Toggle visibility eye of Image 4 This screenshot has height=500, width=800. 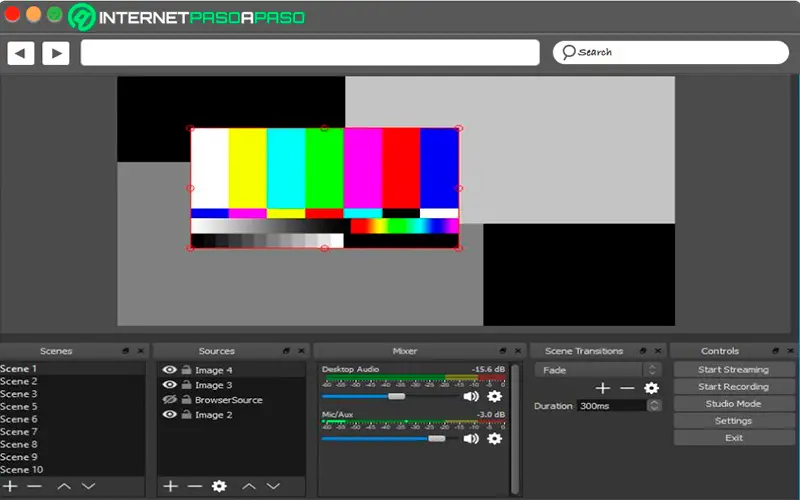point(169,369)
